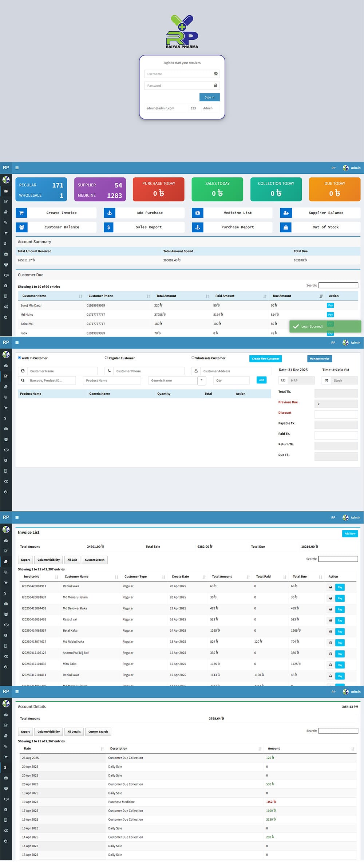The width and height of the screenshot is (364, 868).
Task: Click the Supplier Balance user icon
Action: point(286,213)
